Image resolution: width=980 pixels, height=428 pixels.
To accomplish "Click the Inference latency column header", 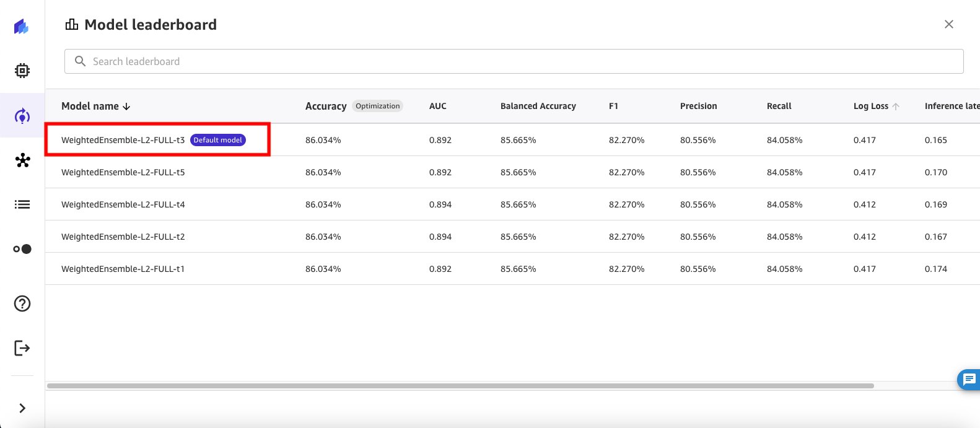I will (952, 106).
